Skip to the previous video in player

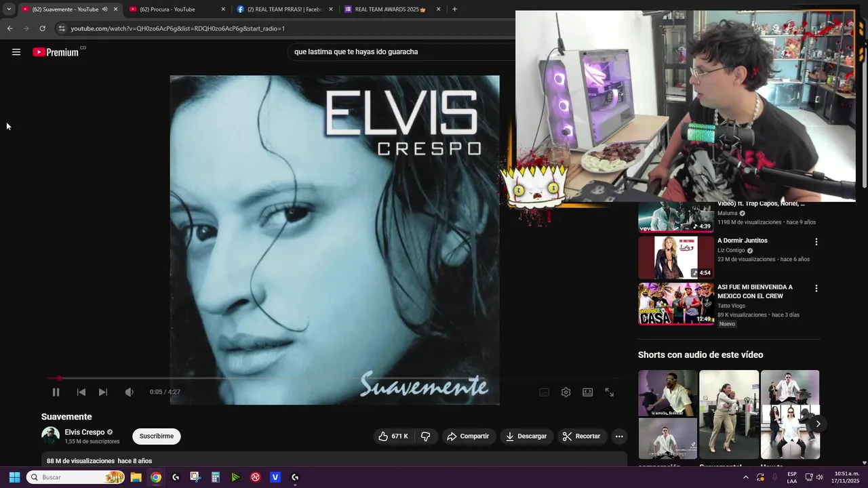81,392
